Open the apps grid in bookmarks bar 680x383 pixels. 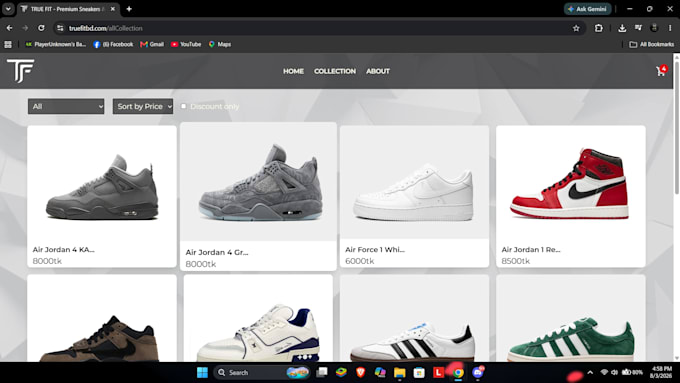coord(8,44)
